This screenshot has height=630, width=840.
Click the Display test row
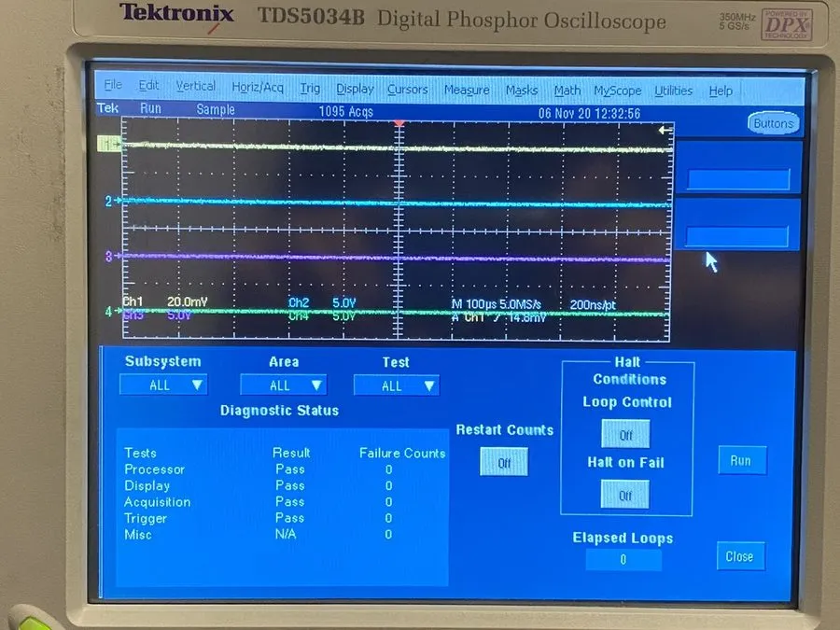[259, 485]
